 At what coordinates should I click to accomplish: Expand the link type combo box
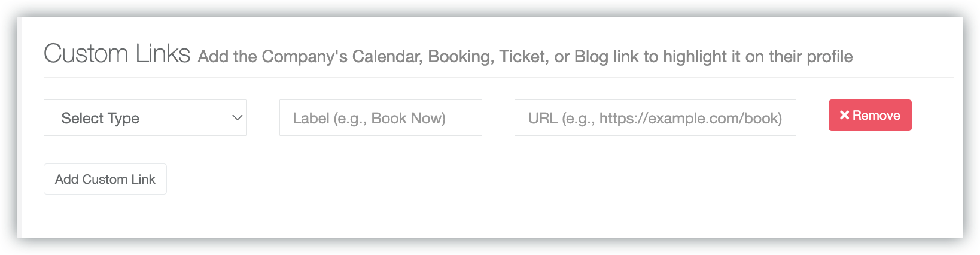click(145, 118)
